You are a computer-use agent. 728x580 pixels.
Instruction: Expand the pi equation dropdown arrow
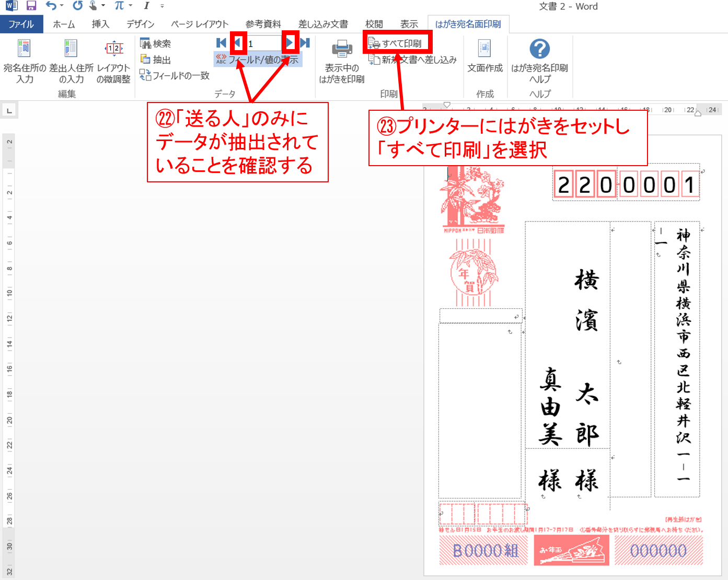pyautogui.click(x=130, y=6)
